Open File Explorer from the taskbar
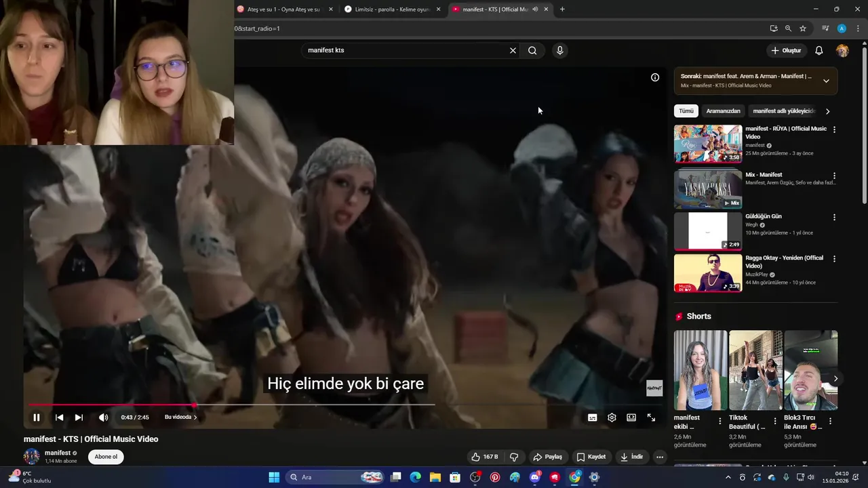868x488 pixels. coord(435,477)
